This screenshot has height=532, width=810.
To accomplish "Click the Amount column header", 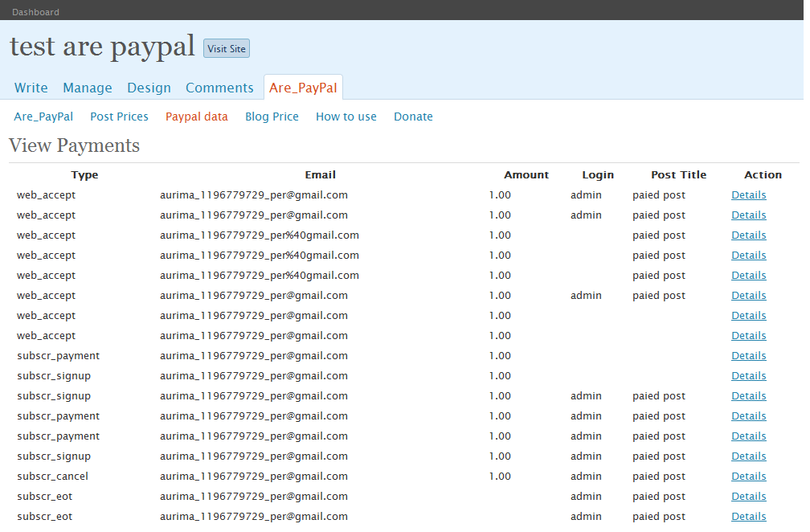I will pyautogui.click(x=526, y=175).
